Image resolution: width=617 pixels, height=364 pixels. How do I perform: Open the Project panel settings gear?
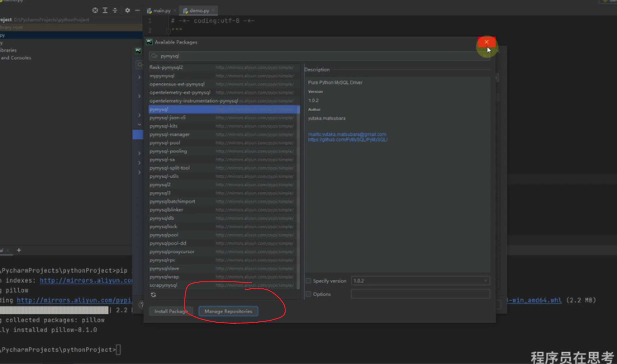click(x=127, y=10)
